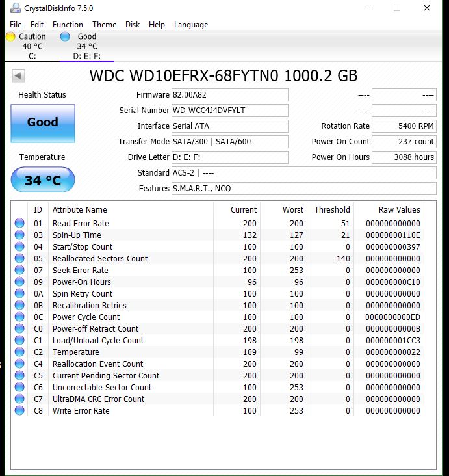Image resolution: width=449 pixels, height=476 pixels.
Task: Click the Interface field Serial ATA
Action: coord(230,126)
